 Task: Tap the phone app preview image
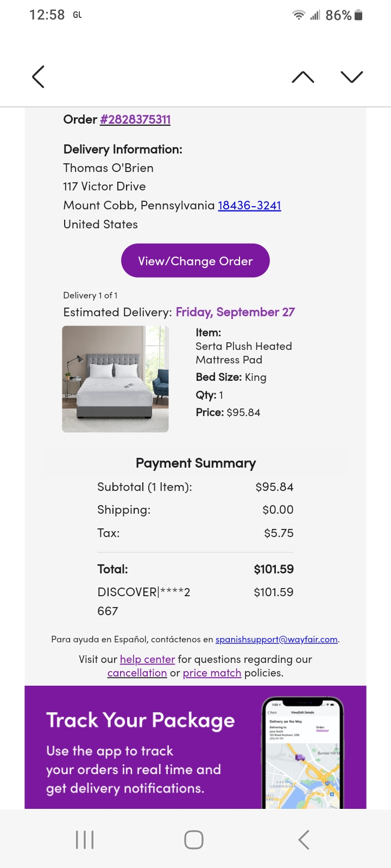(303, 753)
